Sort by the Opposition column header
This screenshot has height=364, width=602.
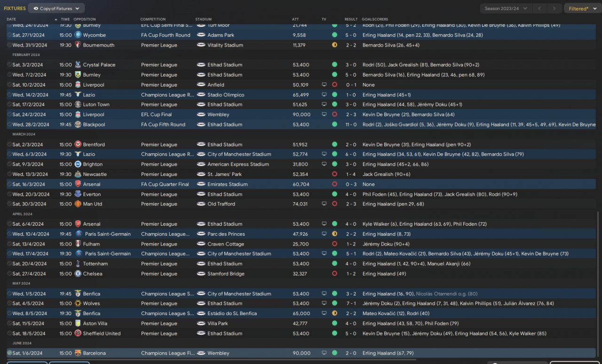[x=85, y=19]
